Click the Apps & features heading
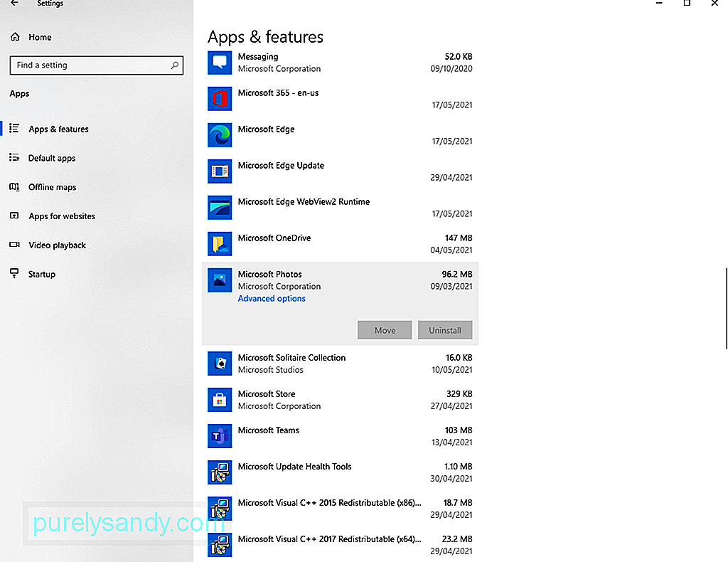Image resolution: width=728 pixels, height=562 pixels. [265, 37]
